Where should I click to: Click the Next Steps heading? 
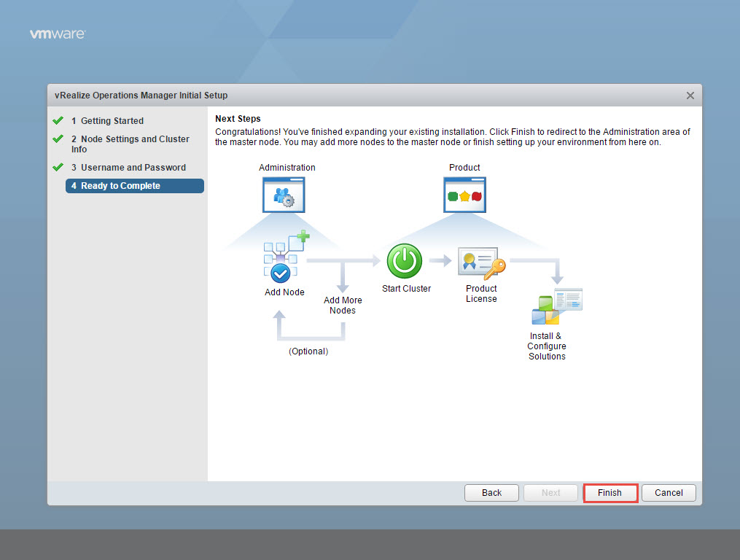[238, 119]
